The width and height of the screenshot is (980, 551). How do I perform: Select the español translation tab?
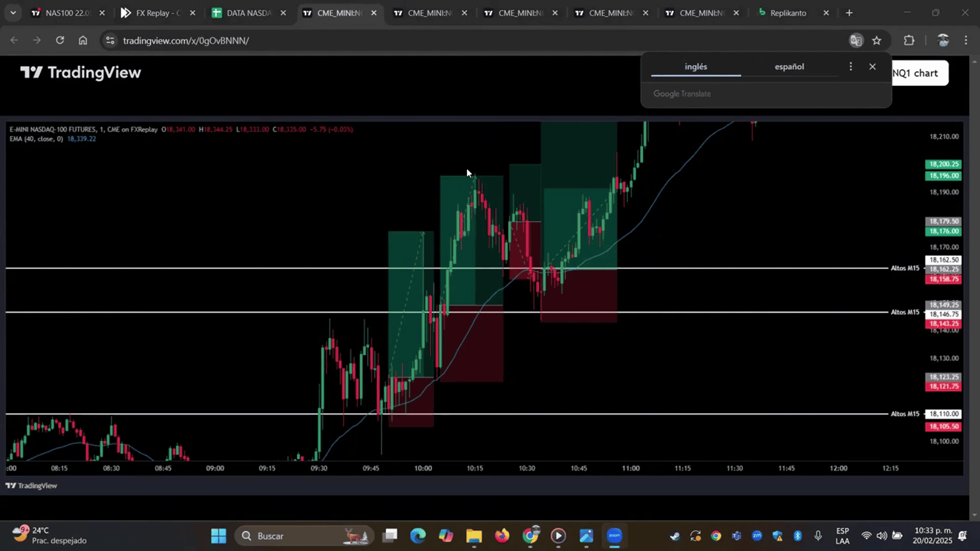[789, 67]
